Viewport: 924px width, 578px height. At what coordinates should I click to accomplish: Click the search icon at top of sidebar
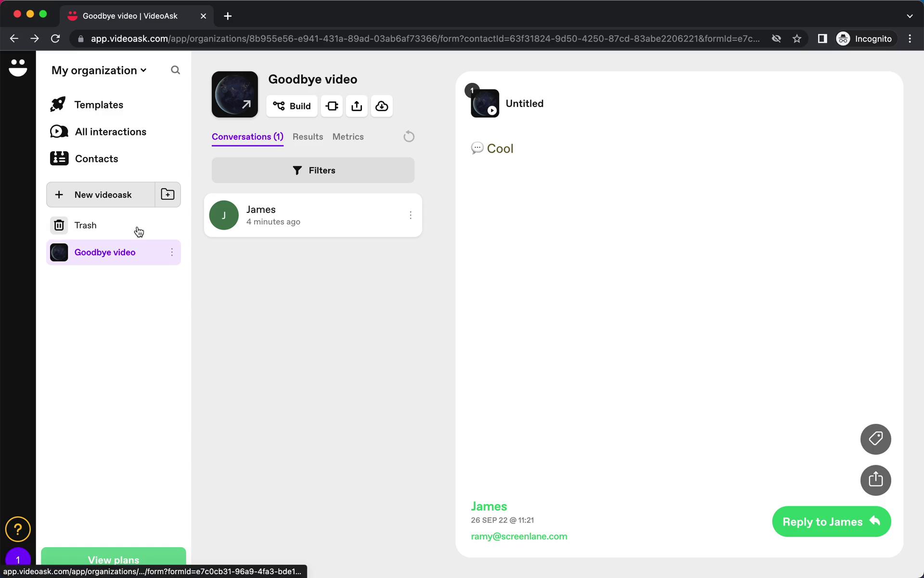coord(176,70)
